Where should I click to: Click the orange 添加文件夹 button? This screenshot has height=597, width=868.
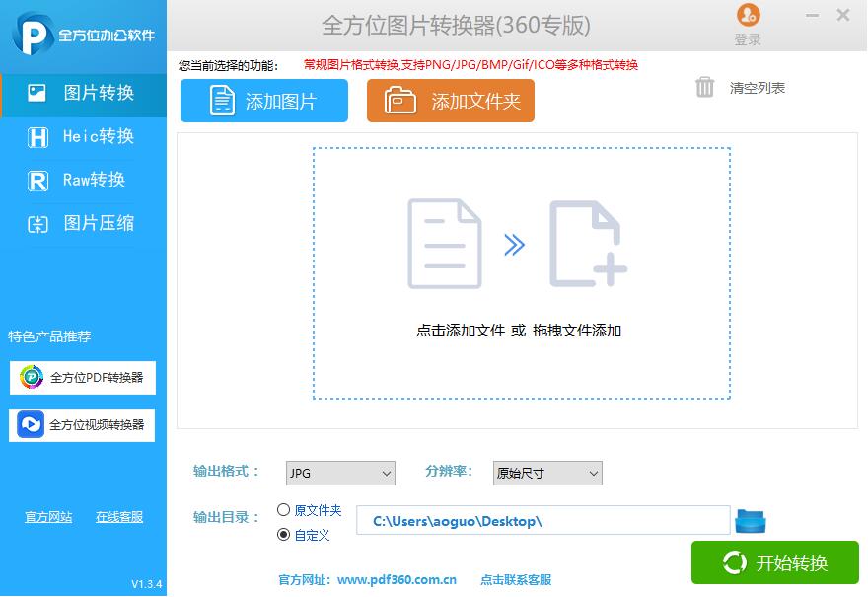(x=451, y=101)
